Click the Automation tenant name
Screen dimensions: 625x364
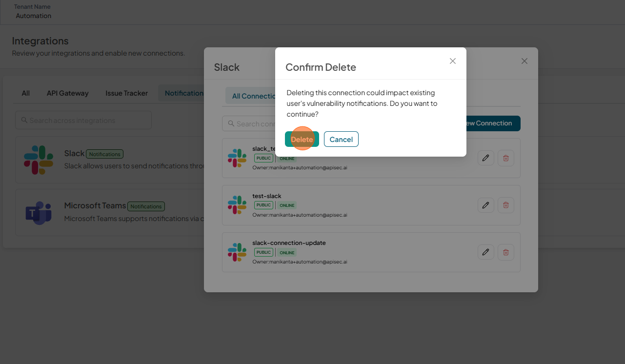coord(33,16)
